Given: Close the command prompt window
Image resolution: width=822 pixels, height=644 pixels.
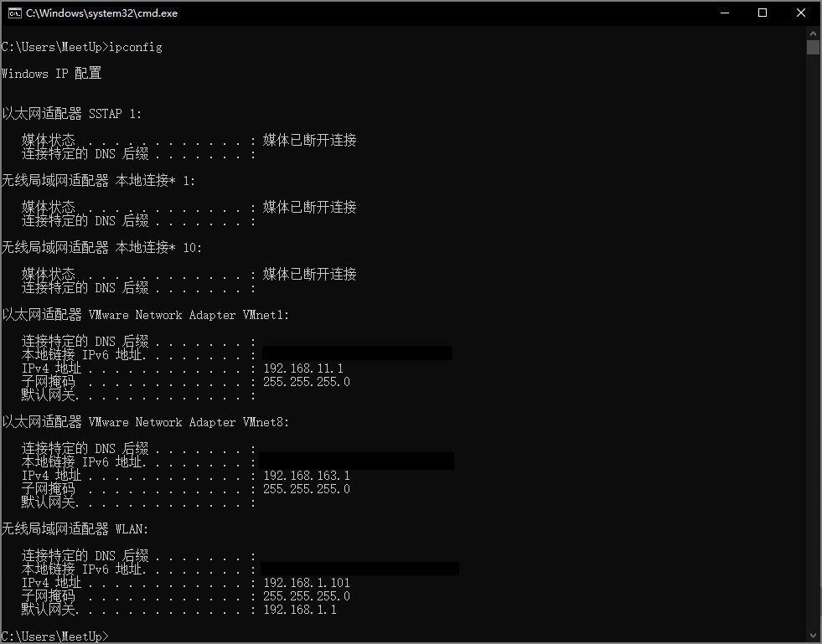Looking at the screenshot, I should pyautogui.click(x=800, y=13).
